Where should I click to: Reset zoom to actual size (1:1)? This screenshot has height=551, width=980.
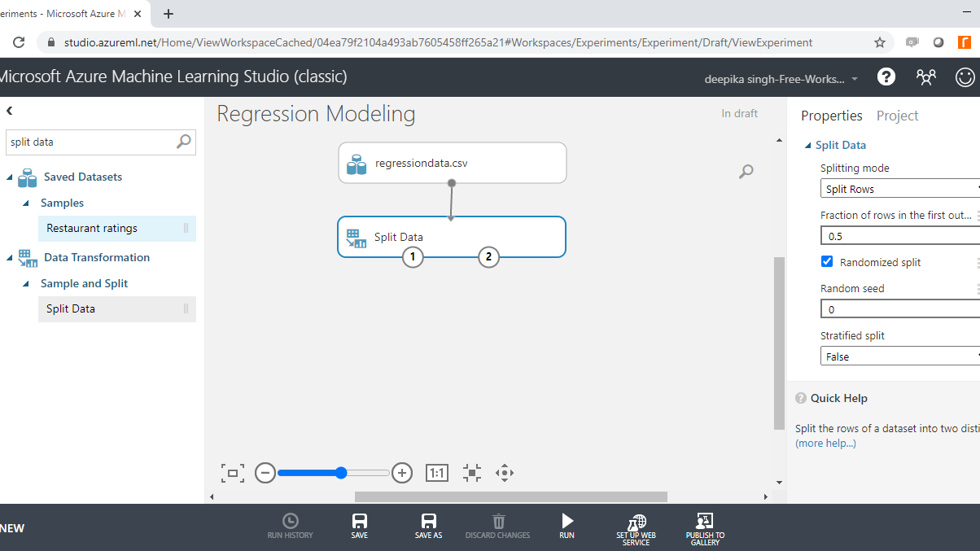tap(437, 473)
